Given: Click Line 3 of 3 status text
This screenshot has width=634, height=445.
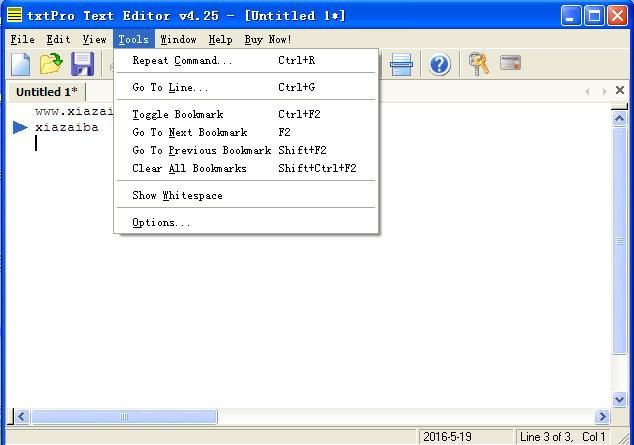Looking at the screenshot, I should point(546,437).
